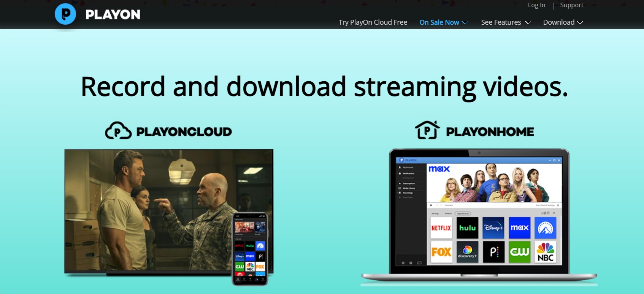Click the PLAYONHOME title text
This screenshot has width=644, height=294.
click(490, 132)
